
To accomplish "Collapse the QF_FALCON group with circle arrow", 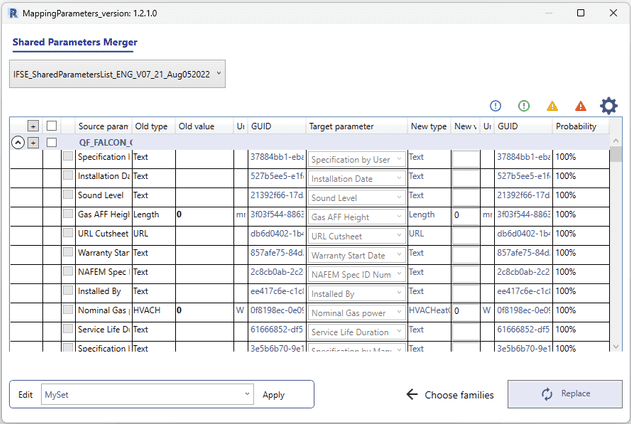I will [x=18, y=142].
